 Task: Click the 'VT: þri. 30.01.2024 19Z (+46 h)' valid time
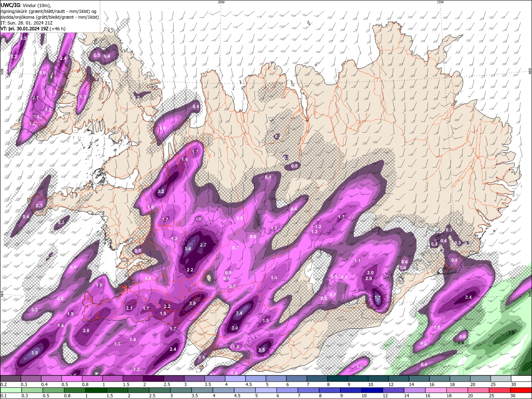(33, 29)
